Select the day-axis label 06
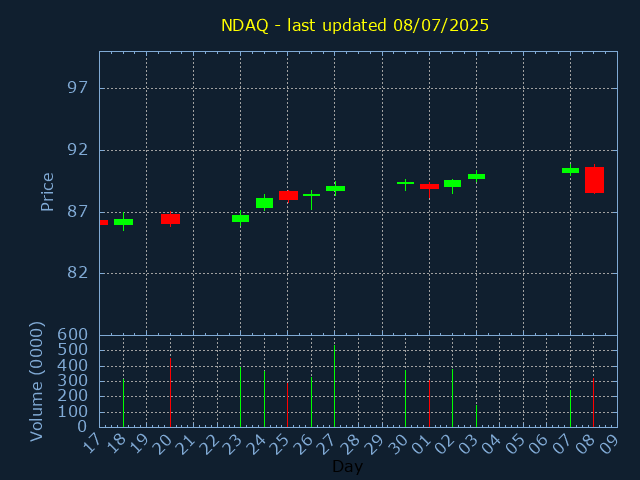 point(539,444)
